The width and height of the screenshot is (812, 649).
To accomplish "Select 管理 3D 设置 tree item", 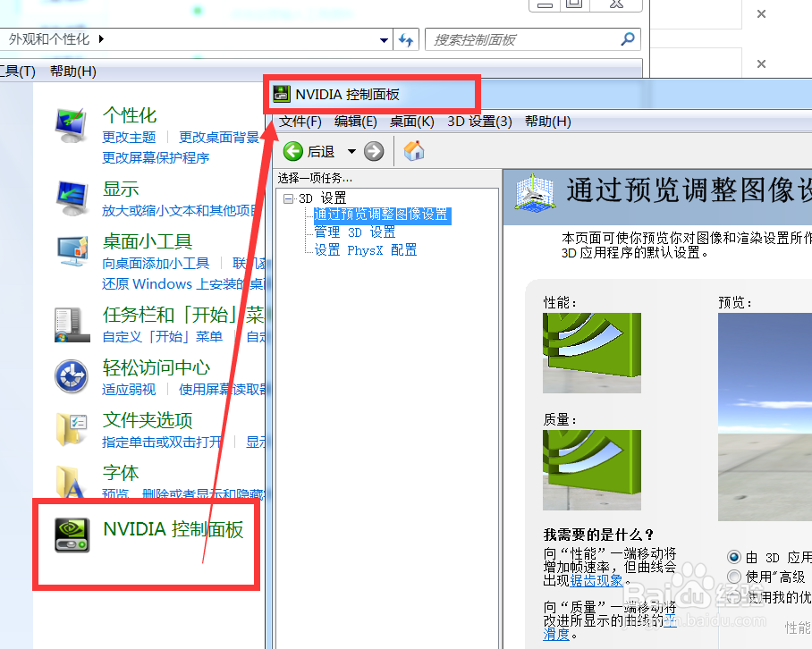I will [355, 232].
